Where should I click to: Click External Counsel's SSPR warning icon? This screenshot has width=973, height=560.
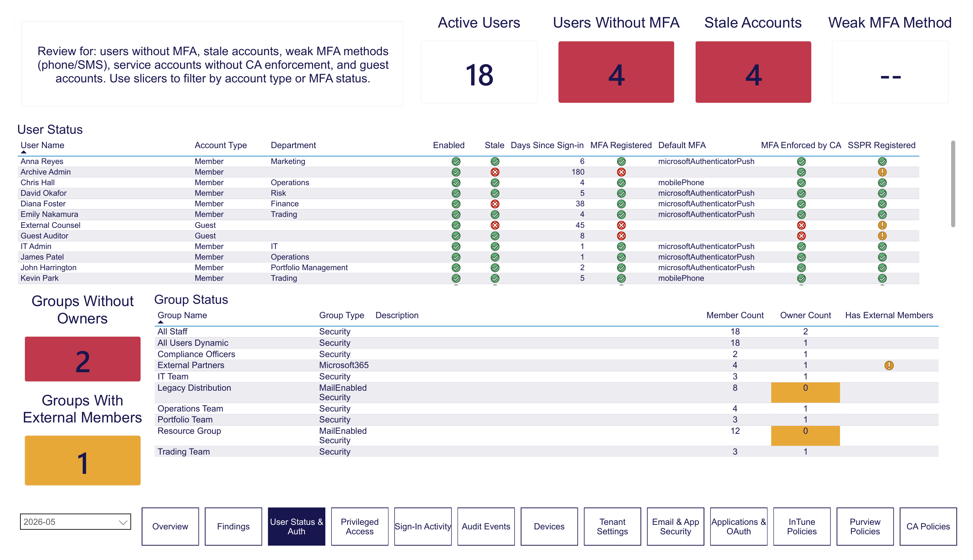click(x=882, y=225)
